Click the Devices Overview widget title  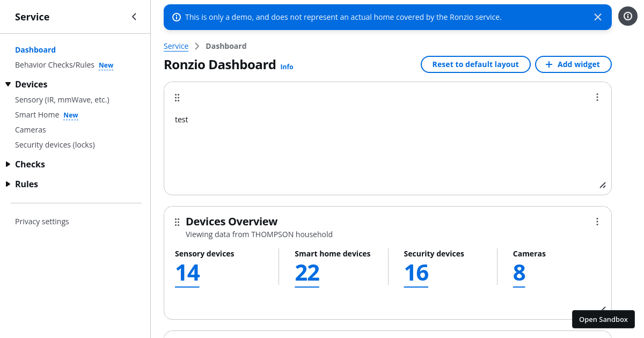tap(232, 222)
